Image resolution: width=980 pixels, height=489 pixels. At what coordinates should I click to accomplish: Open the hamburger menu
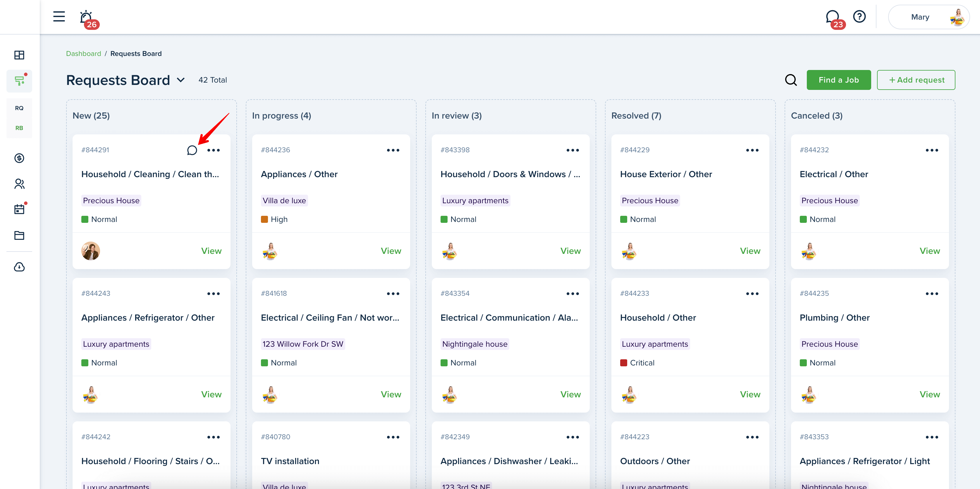coord(59,16)
